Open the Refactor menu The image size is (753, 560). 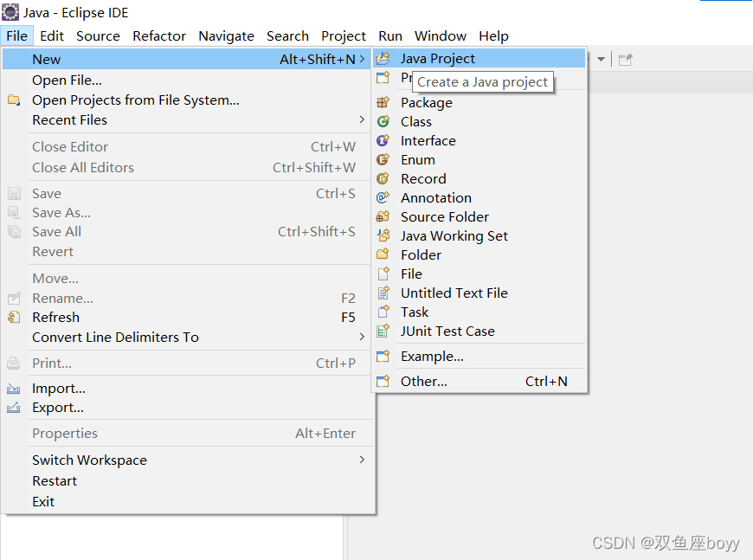159,36
